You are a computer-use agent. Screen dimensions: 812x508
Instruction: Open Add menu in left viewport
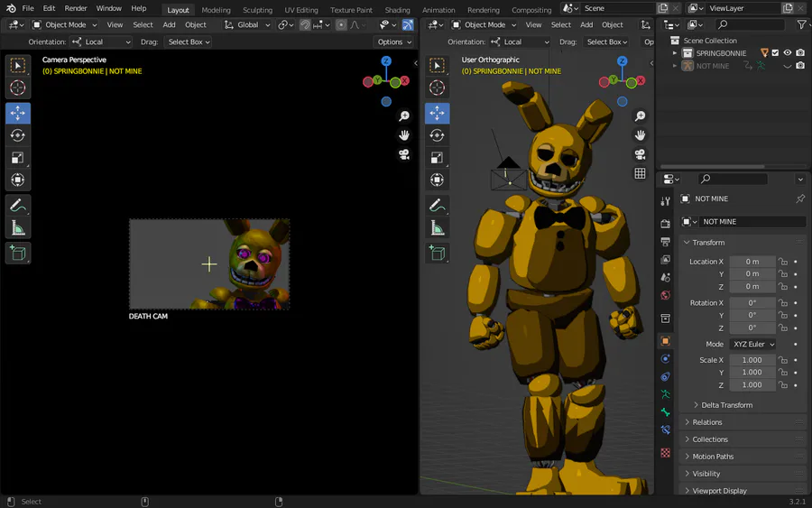tap(169, 25)
